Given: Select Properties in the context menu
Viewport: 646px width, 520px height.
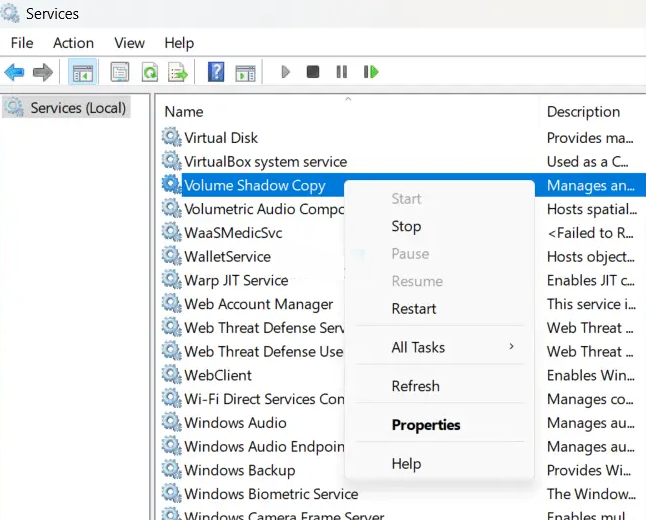Looking at the screenshot, I should 426,425.
